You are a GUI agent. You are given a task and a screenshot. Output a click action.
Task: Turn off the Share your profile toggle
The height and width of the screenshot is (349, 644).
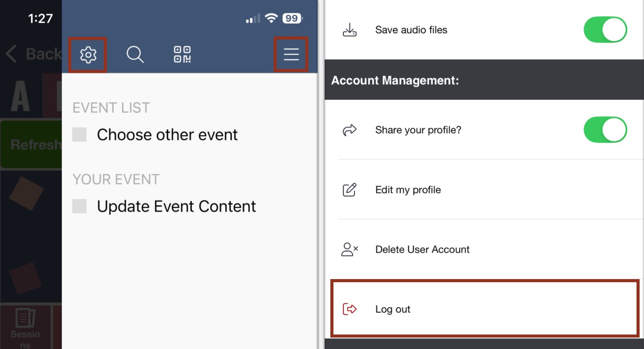click(605, 130)
